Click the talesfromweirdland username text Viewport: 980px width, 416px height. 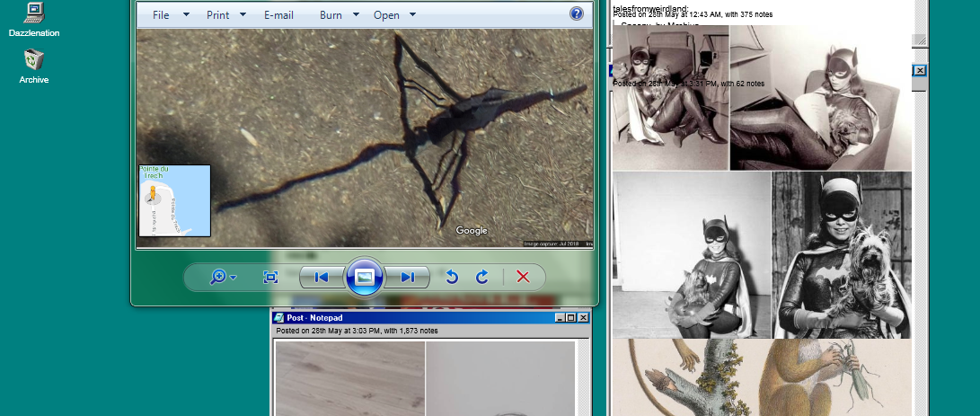650,7
